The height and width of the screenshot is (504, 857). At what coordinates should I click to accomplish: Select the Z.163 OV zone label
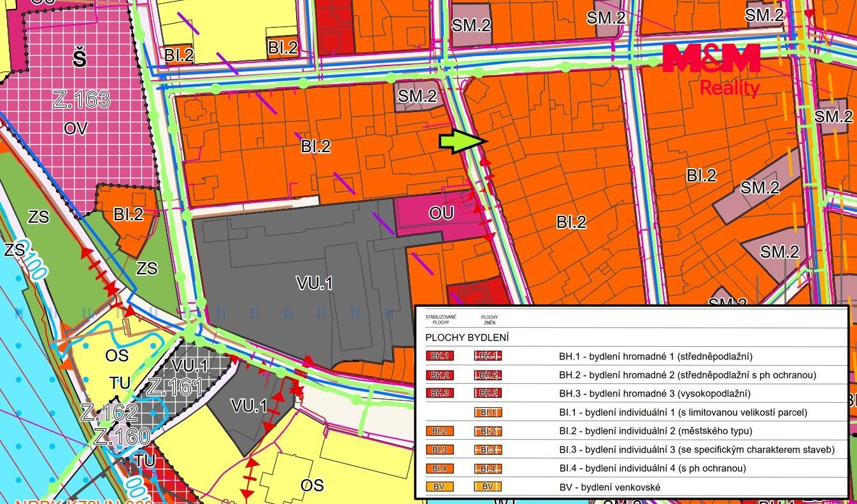83,100
